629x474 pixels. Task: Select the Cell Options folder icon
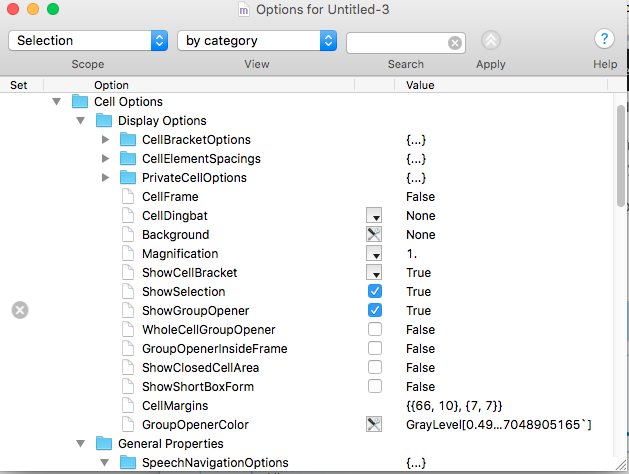(81, 102)
